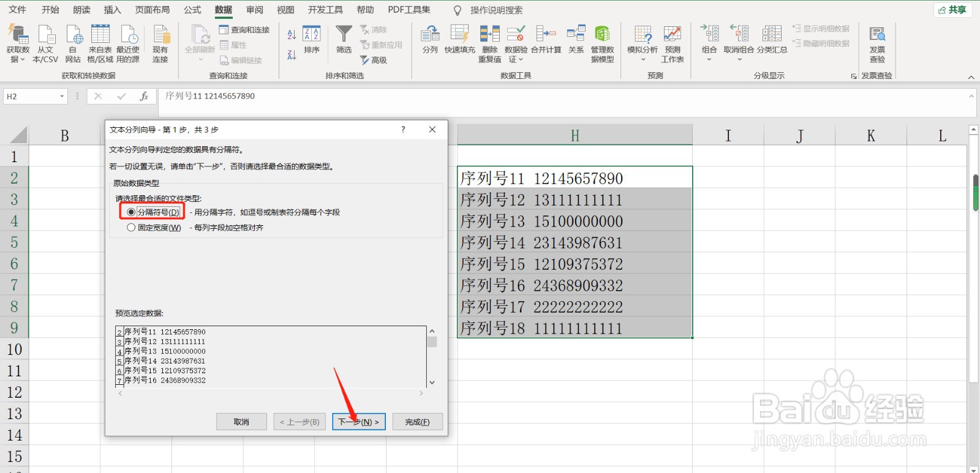Open Recent Sources (最近使用的源)
Screen dimensions: 980x473
click(x=128, y=44)
